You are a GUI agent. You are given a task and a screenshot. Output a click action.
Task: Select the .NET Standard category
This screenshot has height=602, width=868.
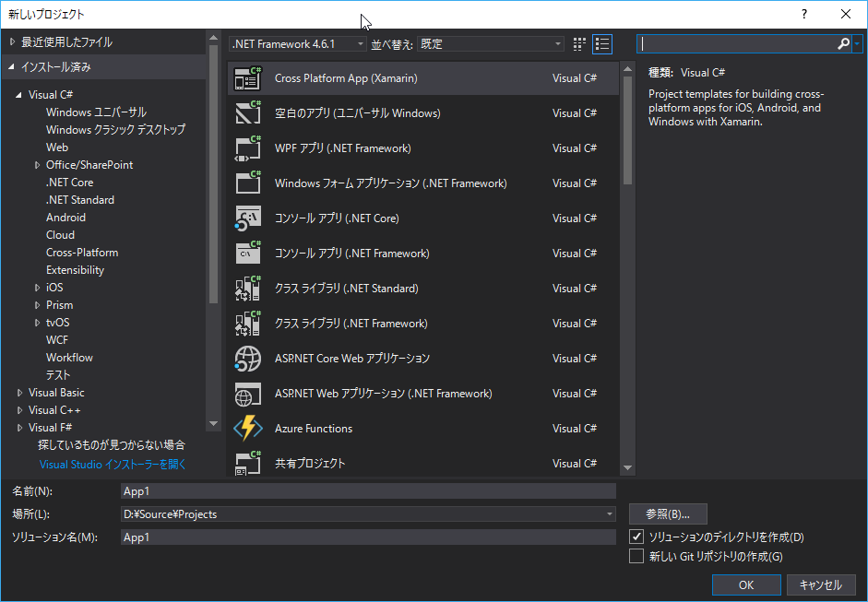(80, 200)
